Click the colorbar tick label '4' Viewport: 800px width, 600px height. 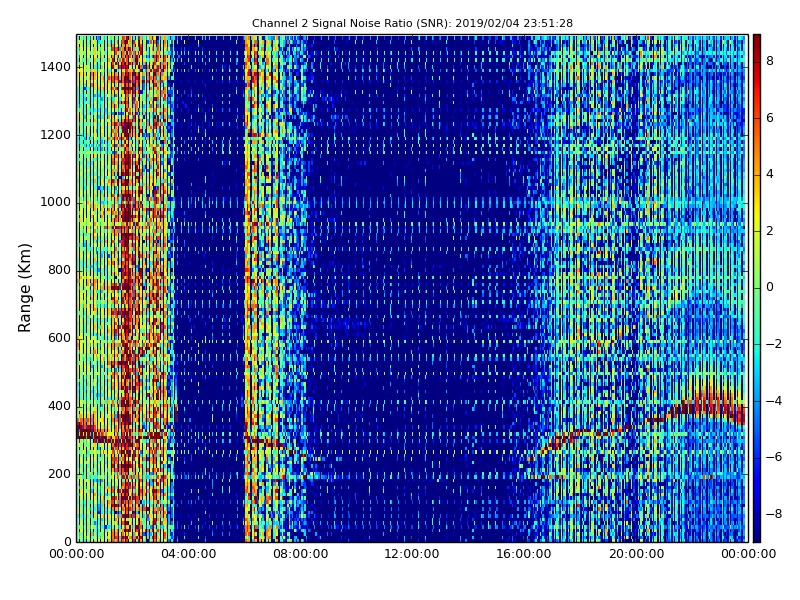point(770,174)
